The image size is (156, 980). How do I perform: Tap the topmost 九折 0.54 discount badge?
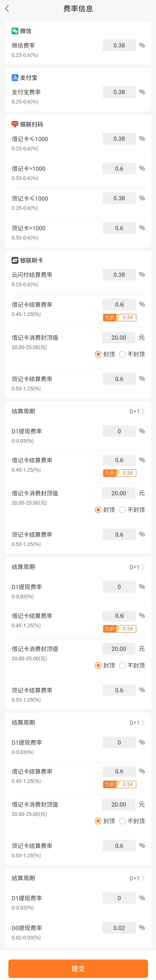tap(119, 317)
